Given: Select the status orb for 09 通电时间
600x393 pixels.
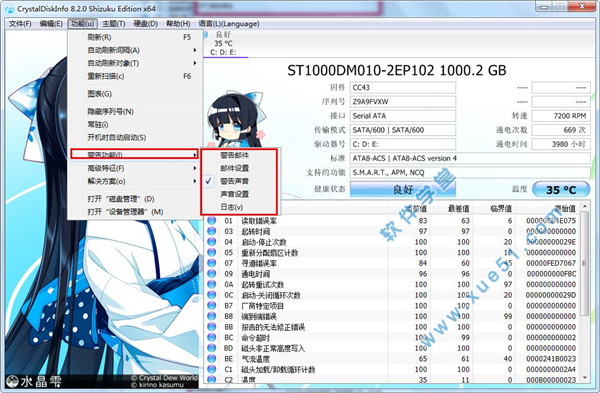Looking at the screenshot, I should click(212, 274).
